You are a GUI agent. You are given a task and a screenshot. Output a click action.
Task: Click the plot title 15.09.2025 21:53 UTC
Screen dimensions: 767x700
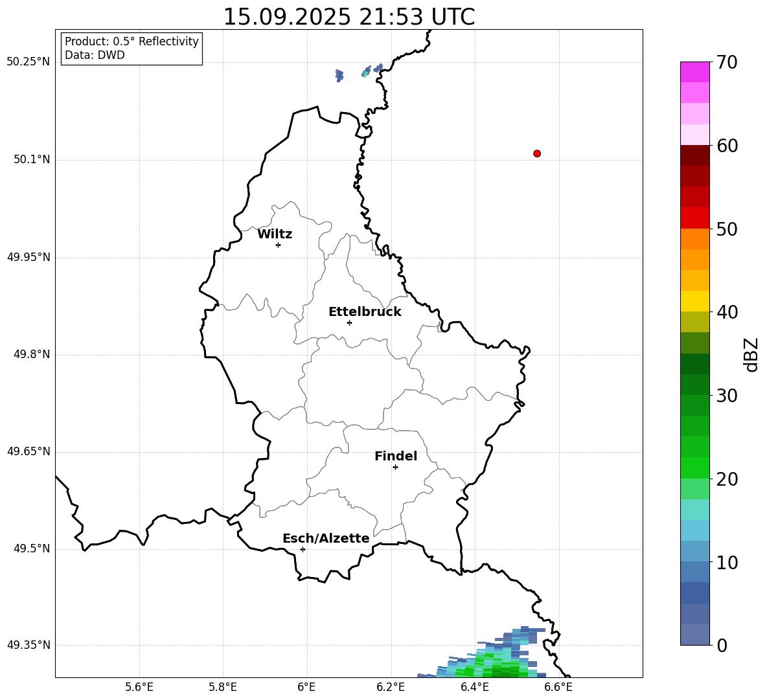pyautogui.click(x=349, y=17)
